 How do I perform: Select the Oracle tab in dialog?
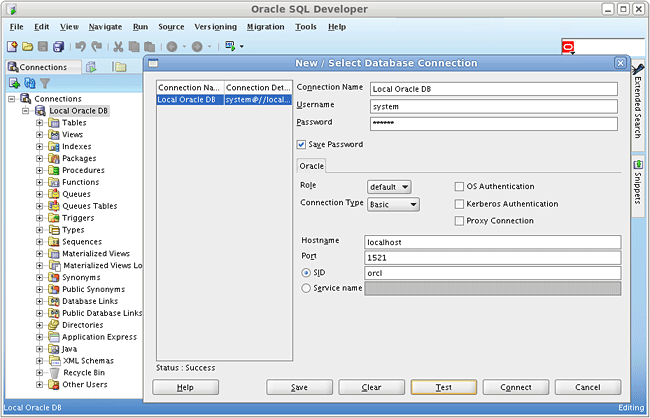tap(311, 166)
